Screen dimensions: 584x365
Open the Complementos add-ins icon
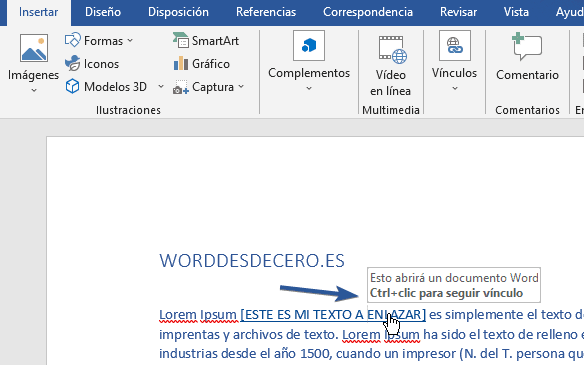[309, 46]
